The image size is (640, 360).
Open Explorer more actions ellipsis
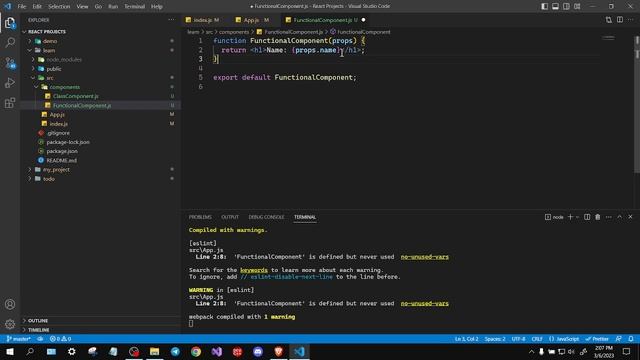pyautogui.click(x=171, y=20)
